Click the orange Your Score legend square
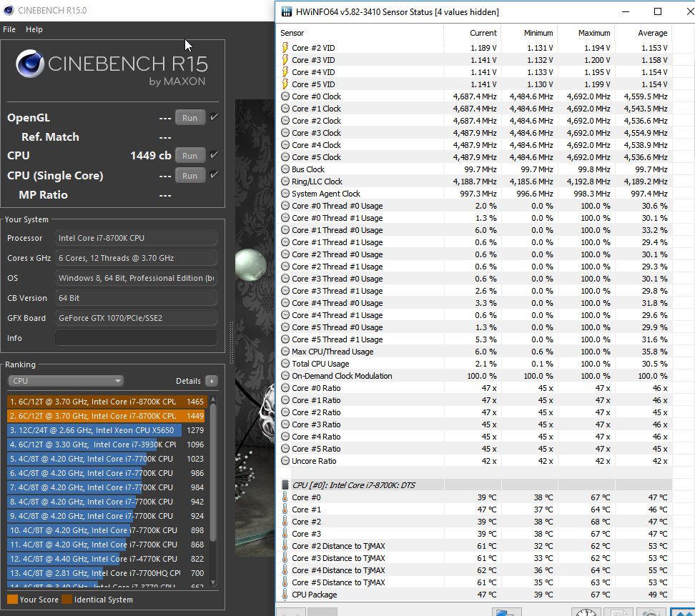The image size is (695, 616). coord(12,599)
